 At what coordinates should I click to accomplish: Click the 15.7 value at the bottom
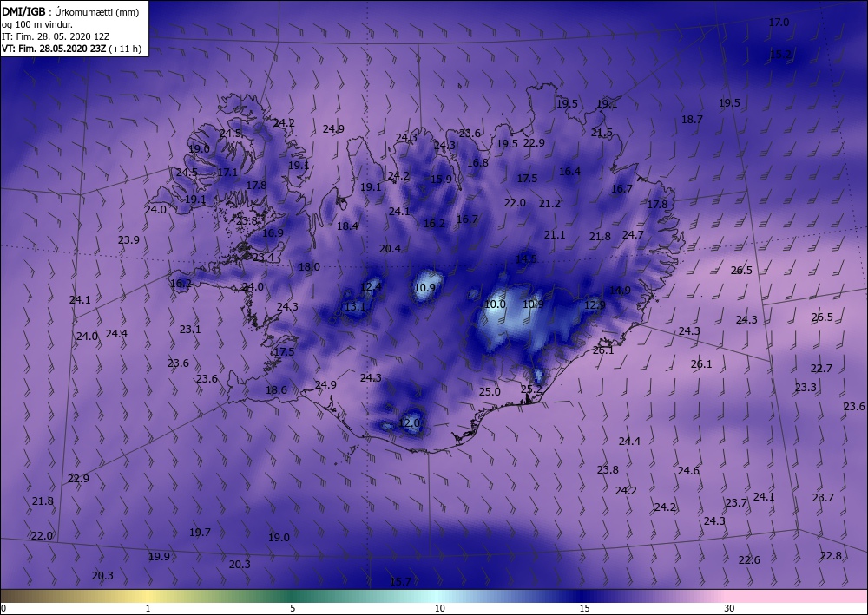tap(400, 581)
